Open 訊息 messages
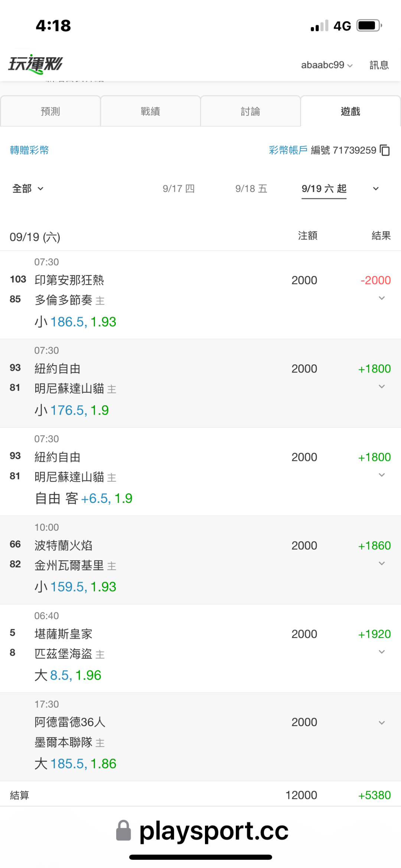This screenshot has height=868, width=401. (x=379, y=65)
